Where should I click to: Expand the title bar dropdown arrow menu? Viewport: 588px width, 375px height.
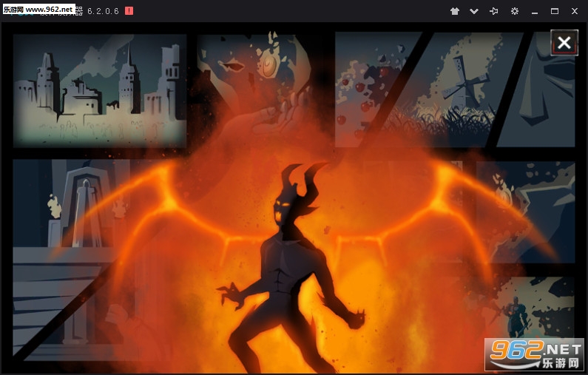tap(474, 11)
